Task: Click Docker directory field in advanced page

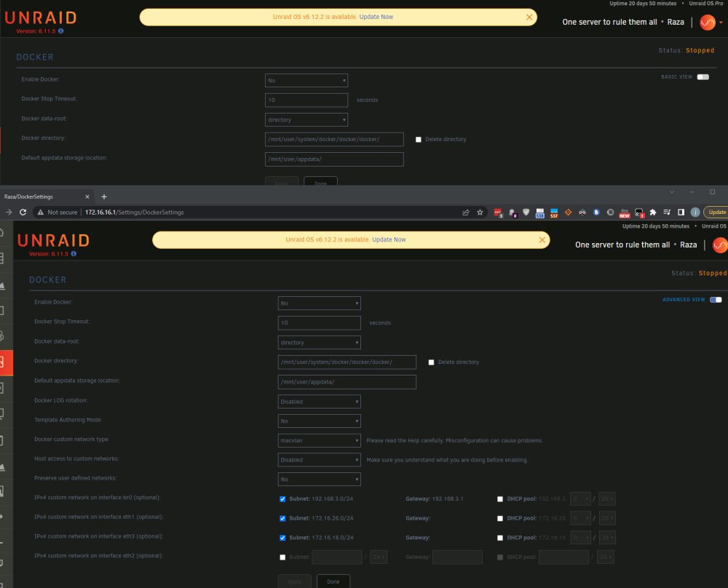Action: pos(347,362)
